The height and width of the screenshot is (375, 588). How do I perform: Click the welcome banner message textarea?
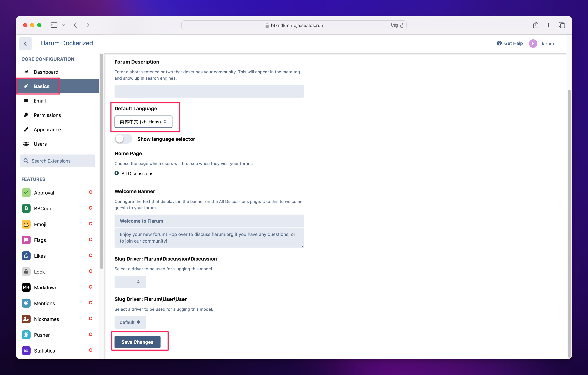pos(209,238)
